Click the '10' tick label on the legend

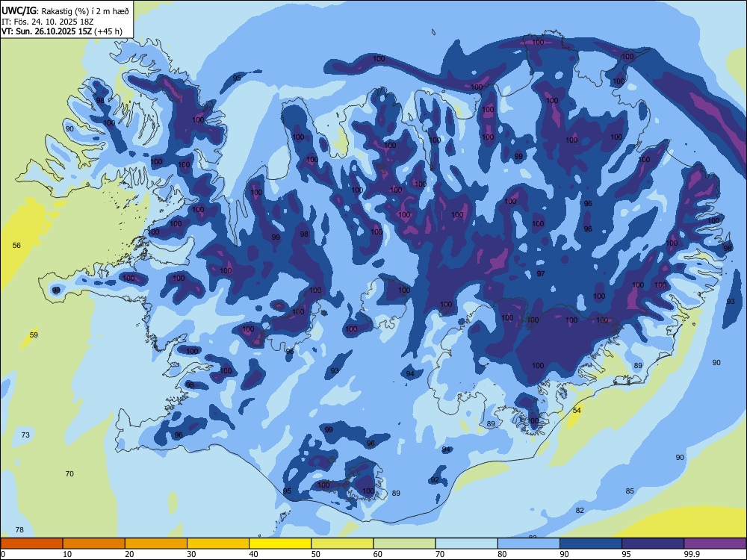pyautogui.click(x=67, y=554)
